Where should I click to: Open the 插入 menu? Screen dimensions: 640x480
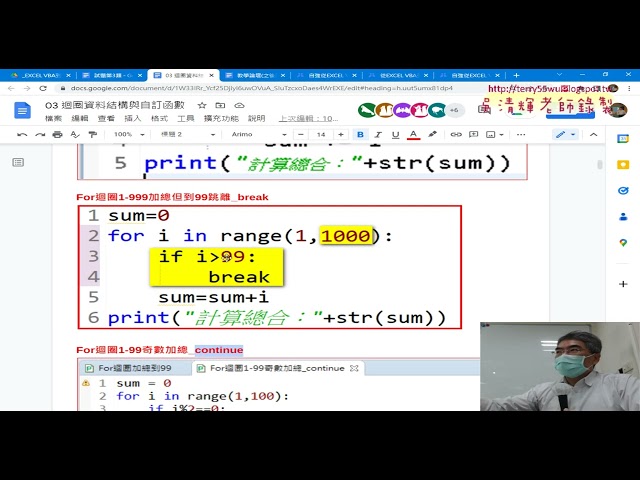point(133,118)
